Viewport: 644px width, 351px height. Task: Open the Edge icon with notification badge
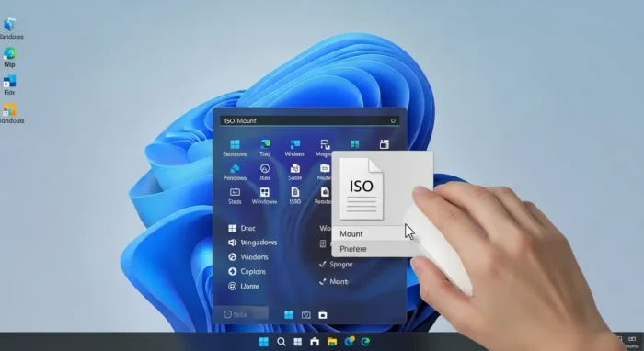coord(350,341)
